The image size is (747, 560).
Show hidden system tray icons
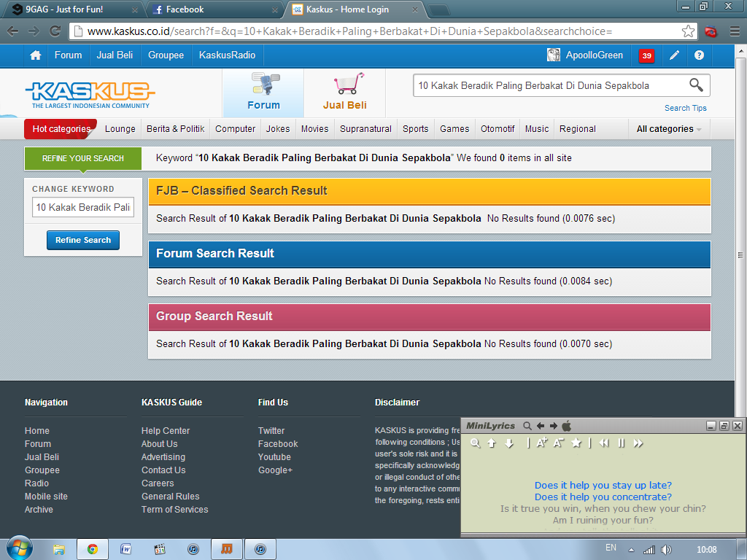pyautogui.click(x=631, y=550)
